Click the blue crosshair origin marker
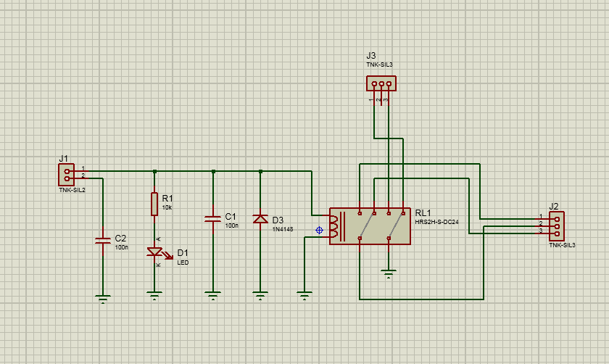Image resolution: width=609 pixels, height=364 pixels. 319,231
